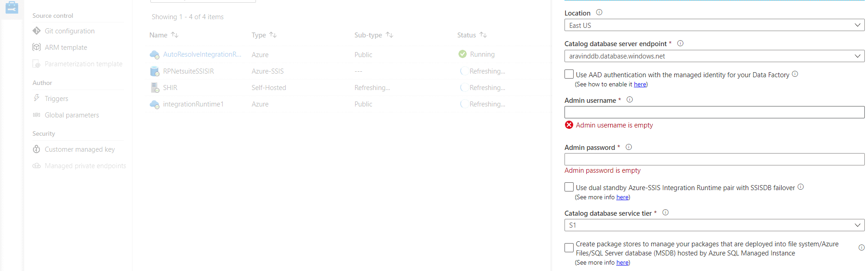Tick the Create package stores checkbox
The width and height of the screenshot is (868, 271).
[569, 248]
